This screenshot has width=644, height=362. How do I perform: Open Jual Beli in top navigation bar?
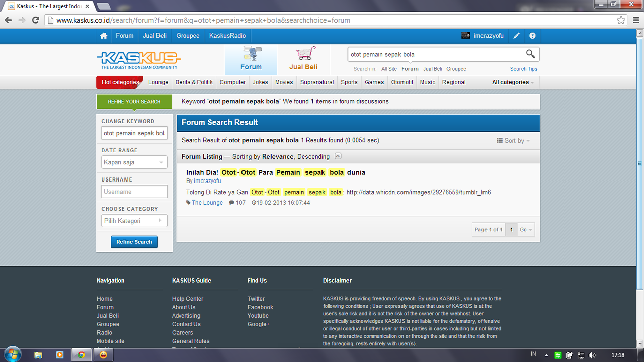click(154, 36)
